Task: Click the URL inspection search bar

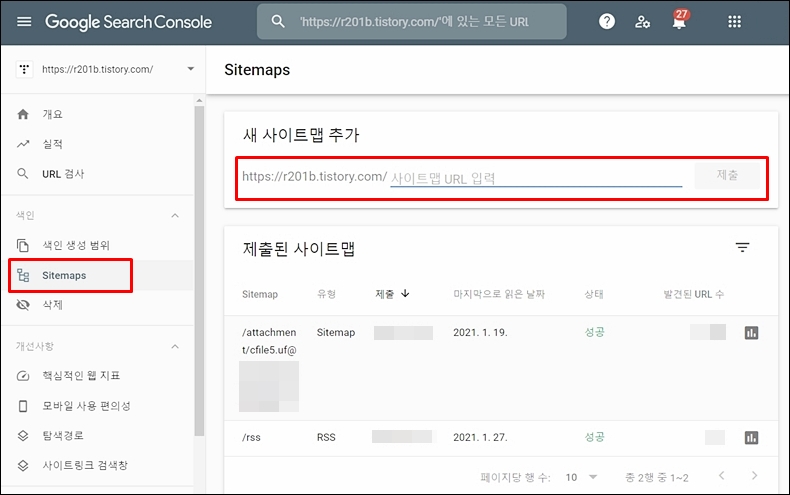Action: [412, 22]
